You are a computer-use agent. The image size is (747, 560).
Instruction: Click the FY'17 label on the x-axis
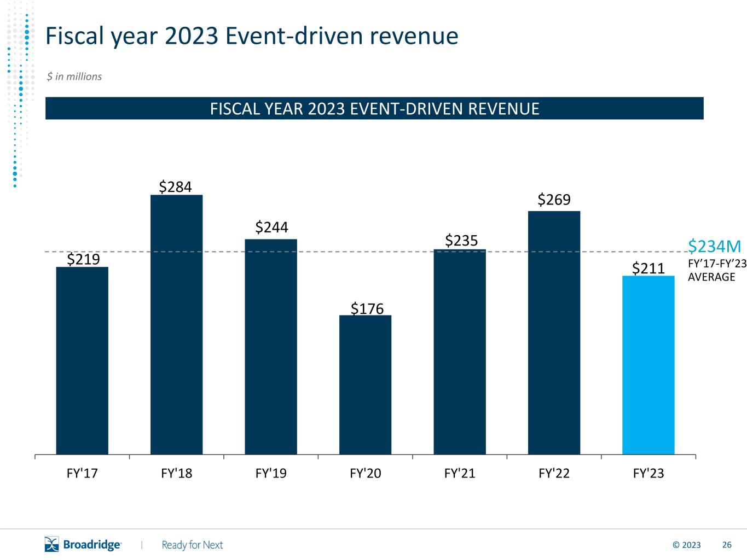[82, 473]
